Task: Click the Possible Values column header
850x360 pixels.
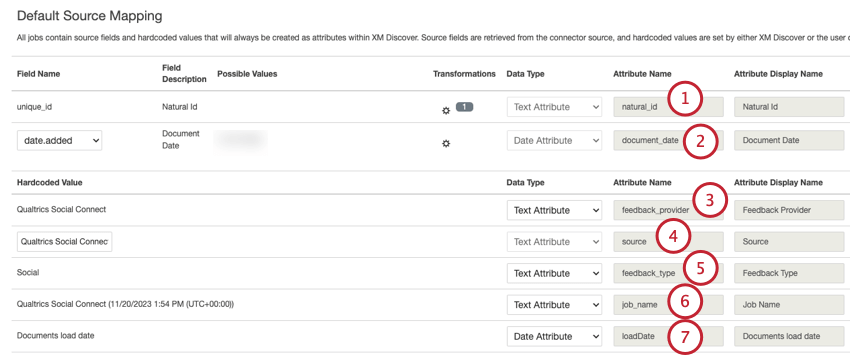Action: click(x=247, y=74)
